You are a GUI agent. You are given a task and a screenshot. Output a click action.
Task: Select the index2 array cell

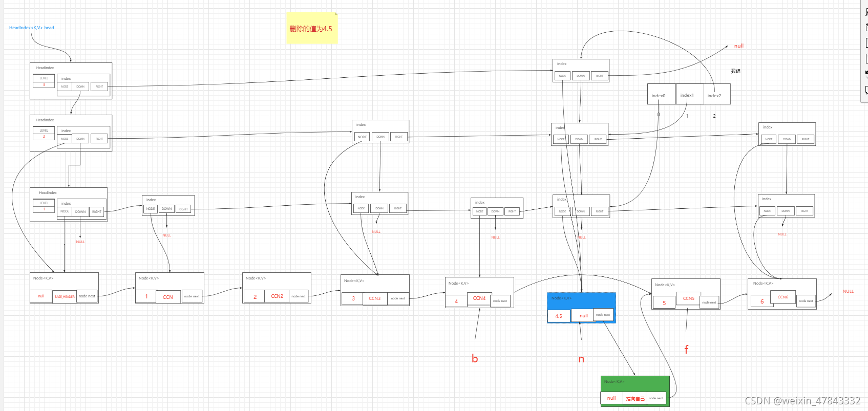pyautogui.click(x=716, y=94)
